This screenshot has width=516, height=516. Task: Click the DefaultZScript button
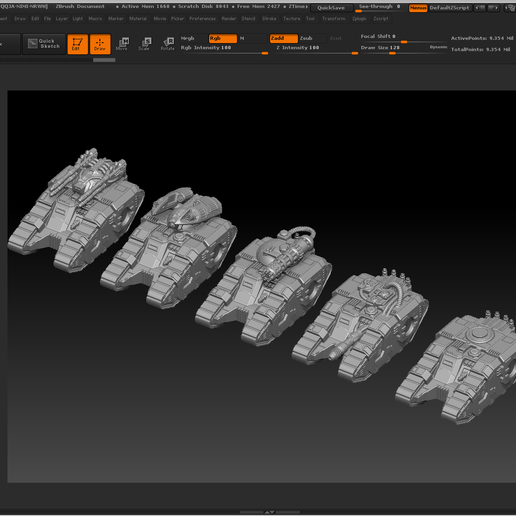coord(449,8)
